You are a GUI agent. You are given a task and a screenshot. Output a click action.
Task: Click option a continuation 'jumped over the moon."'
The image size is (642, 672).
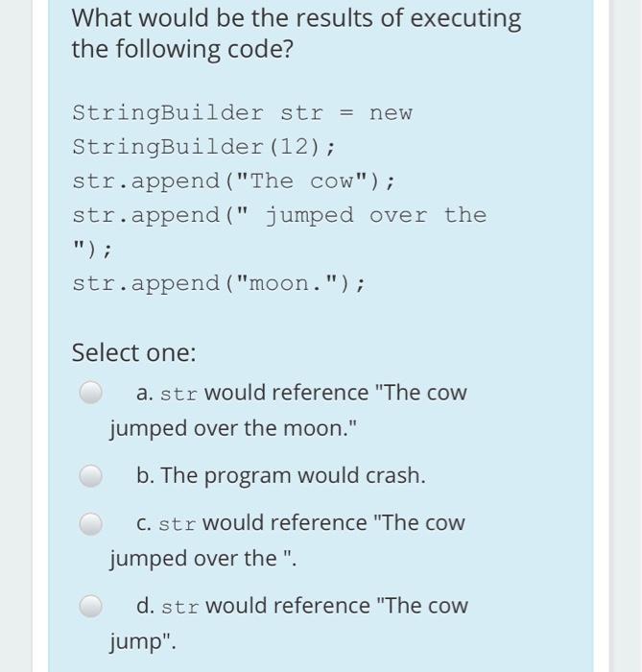click(x=233, y=428)
